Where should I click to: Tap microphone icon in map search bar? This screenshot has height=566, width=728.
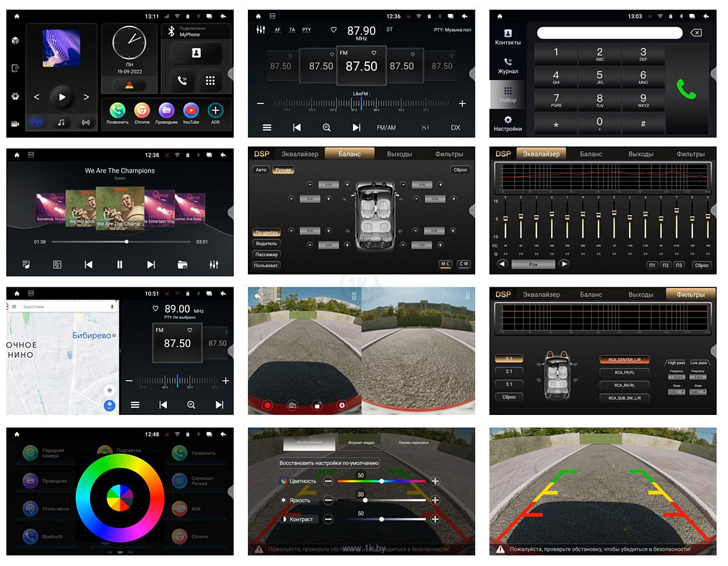coord(112,306)
